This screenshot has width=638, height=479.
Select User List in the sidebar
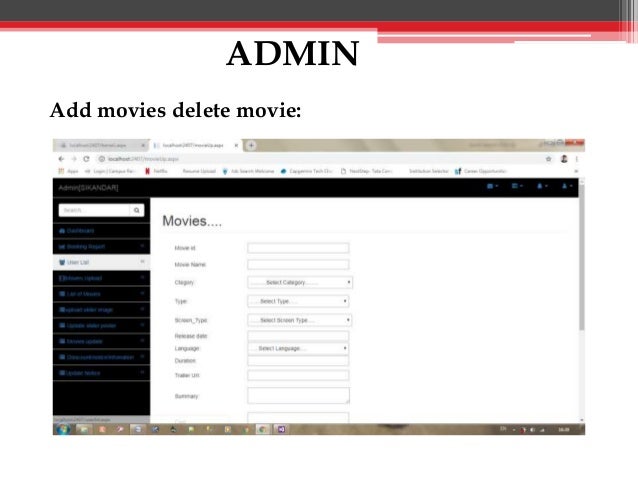click(101, 262)
